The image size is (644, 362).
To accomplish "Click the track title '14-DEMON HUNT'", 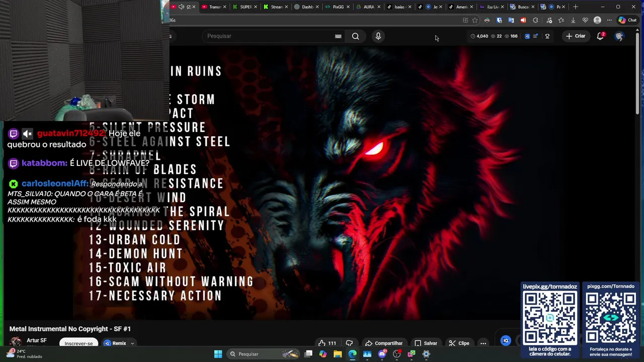I will 136,254.
